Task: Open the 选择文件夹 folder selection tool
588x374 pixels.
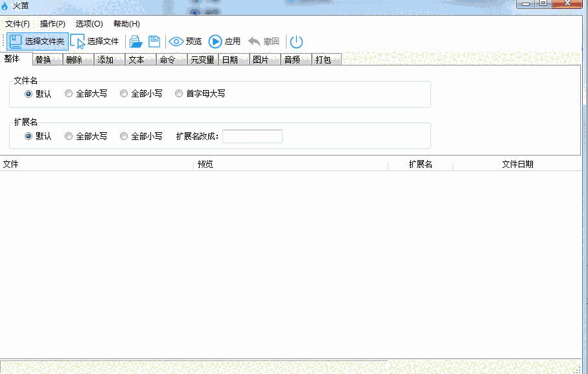Action: 37,41
